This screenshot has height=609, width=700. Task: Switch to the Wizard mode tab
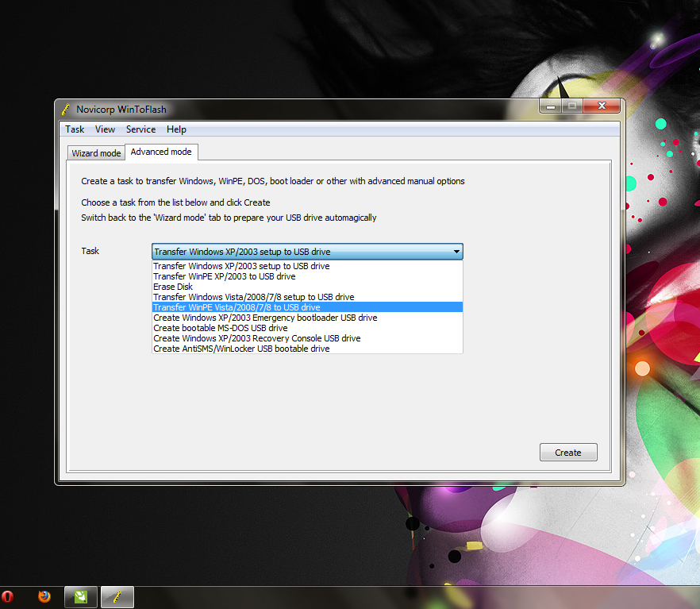[x=96, y=153]
